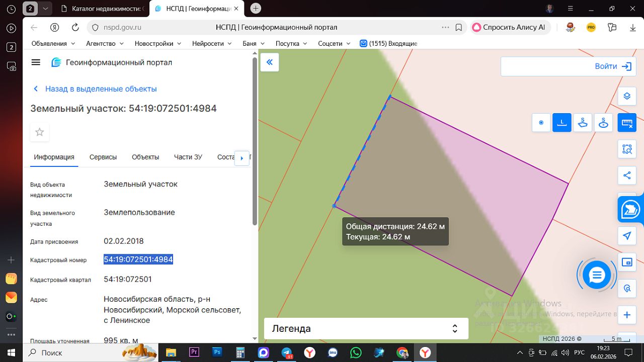
Task: Click the share map icon
Action: coord(627,175)
